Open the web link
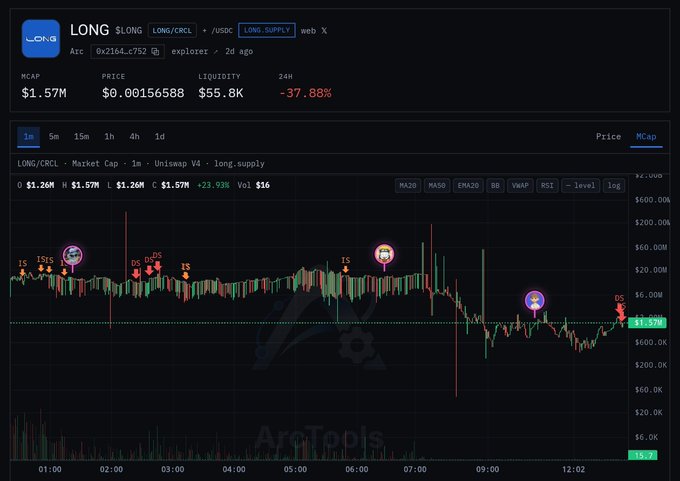Image resolution: width=680 pixels, height=481 pixels. coord(308,31)
